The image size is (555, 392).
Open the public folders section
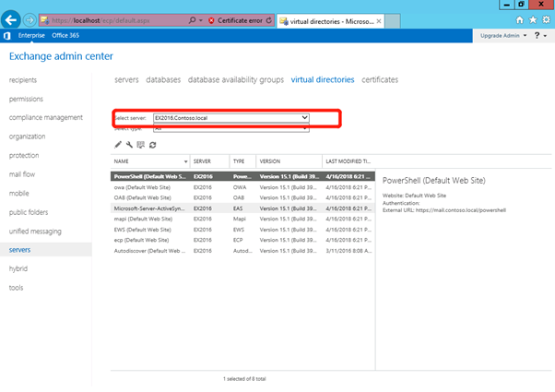pos(29,212)
